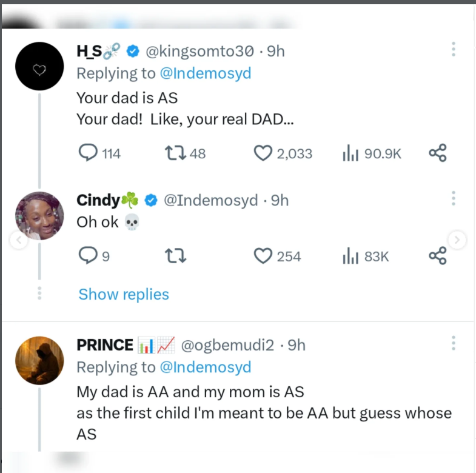Share Cindy's "Oh ok" tweet
Image resolution: width=476 pixels, height=473 pixels.
[x=437, y=257]
